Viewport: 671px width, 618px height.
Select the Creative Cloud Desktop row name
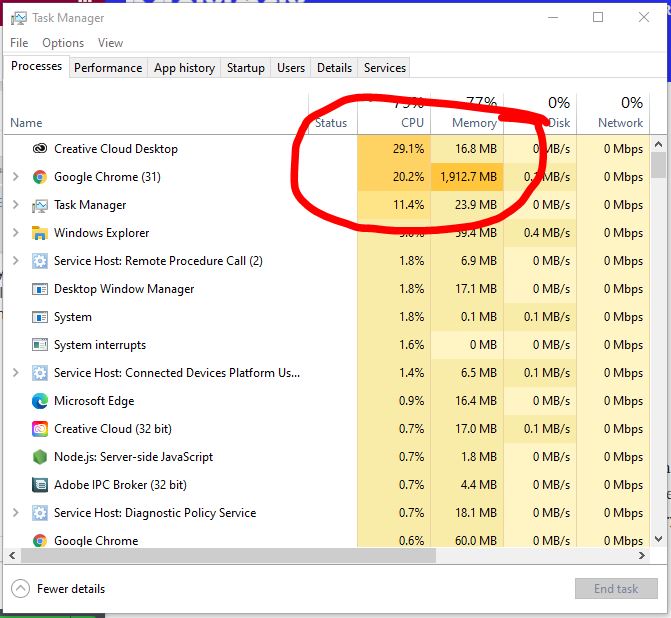(x=116, y=149)
